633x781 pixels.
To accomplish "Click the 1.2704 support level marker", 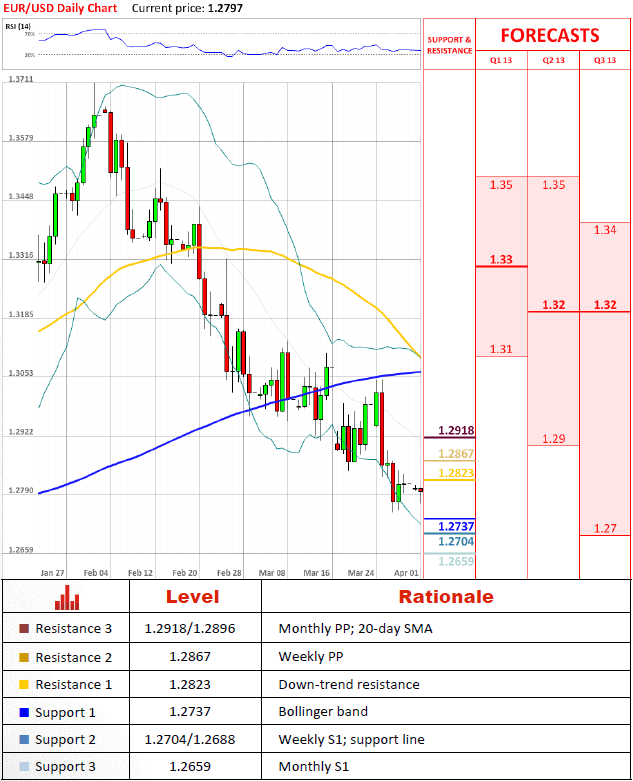I will (x=456, y=541).
